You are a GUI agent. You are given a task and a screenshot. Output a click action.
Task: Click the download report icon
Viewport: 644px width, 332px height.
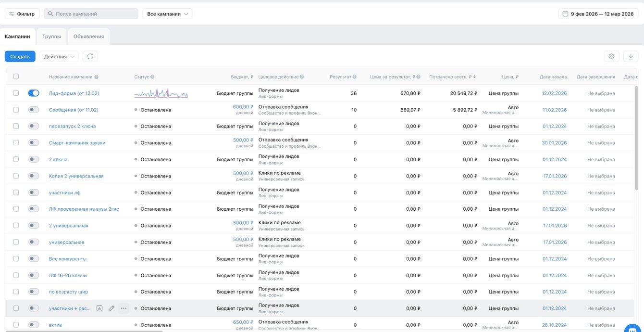coord(631,57)
